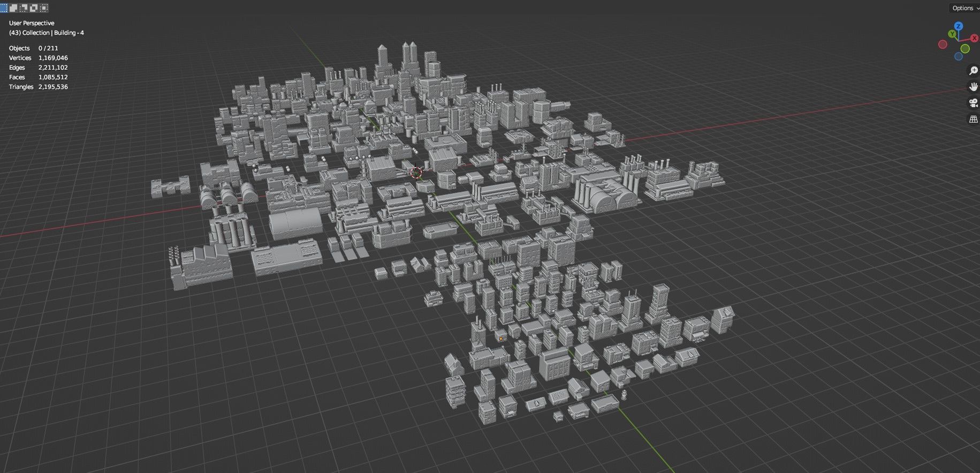980x473 pixels.
Task: Click the 'User Perspective' text
Action: [x=32, y=23]
